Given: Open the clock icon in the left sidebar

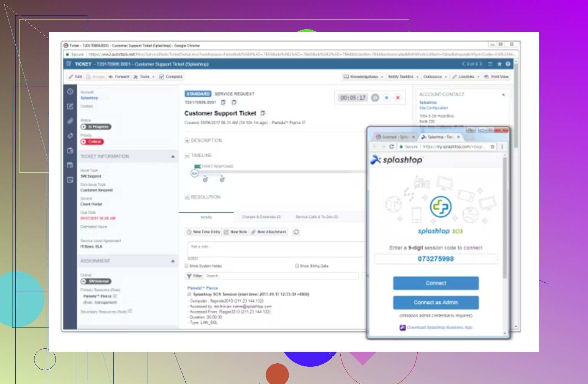Looking at the screenshot, I should click(x=70, y=92).
